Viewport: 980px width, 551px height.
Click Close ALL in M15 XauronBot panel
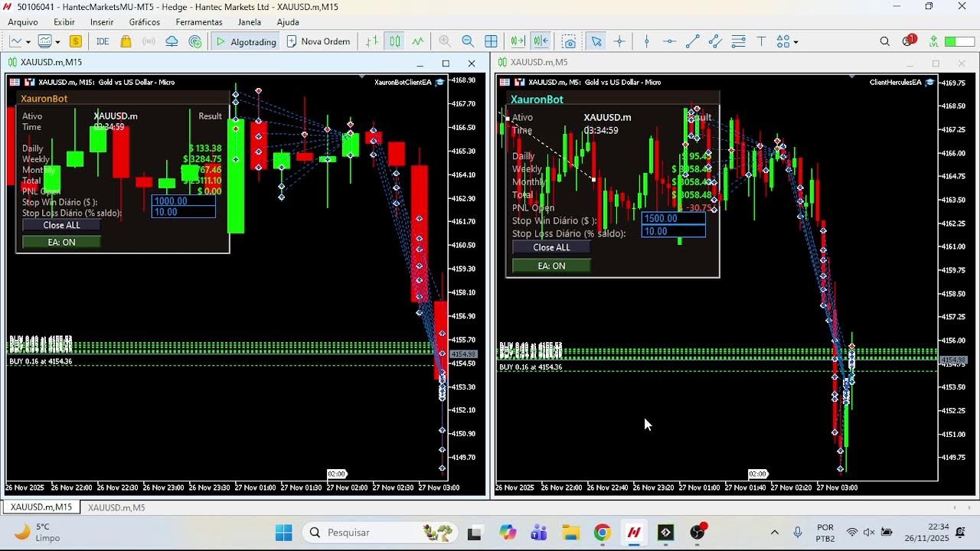(61, 225)
